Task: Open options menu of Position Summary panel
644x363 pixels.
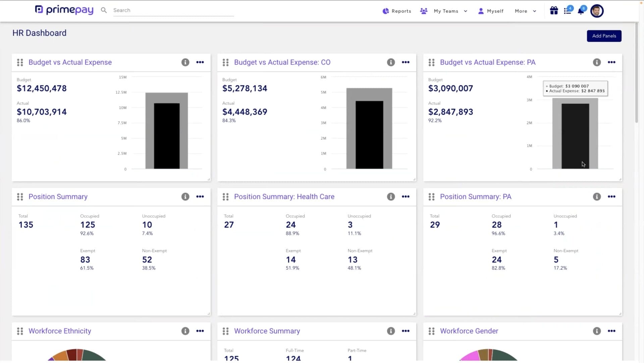Action: [200, 196]
